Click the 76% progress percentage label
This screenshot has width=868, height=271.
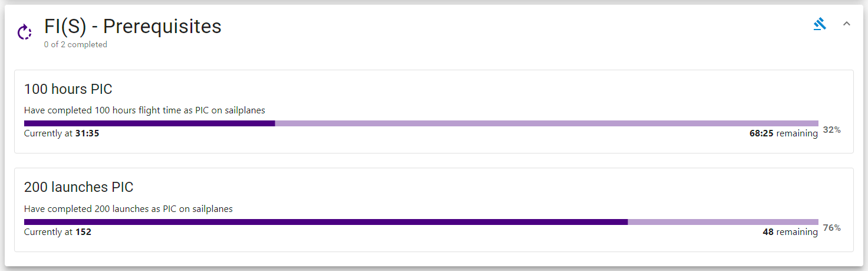831,228
